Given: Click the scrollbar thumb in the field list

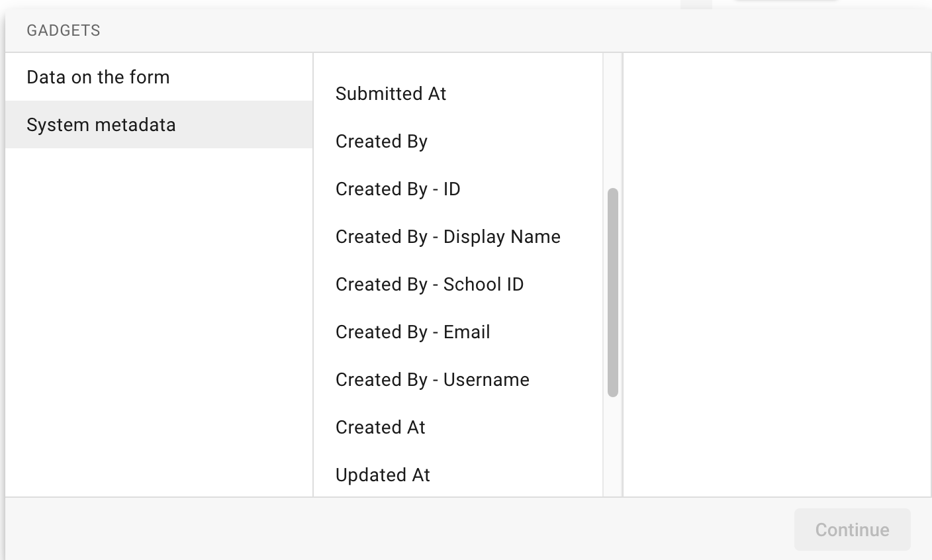Looking at the screenshot, I should [x=611, y=291].
